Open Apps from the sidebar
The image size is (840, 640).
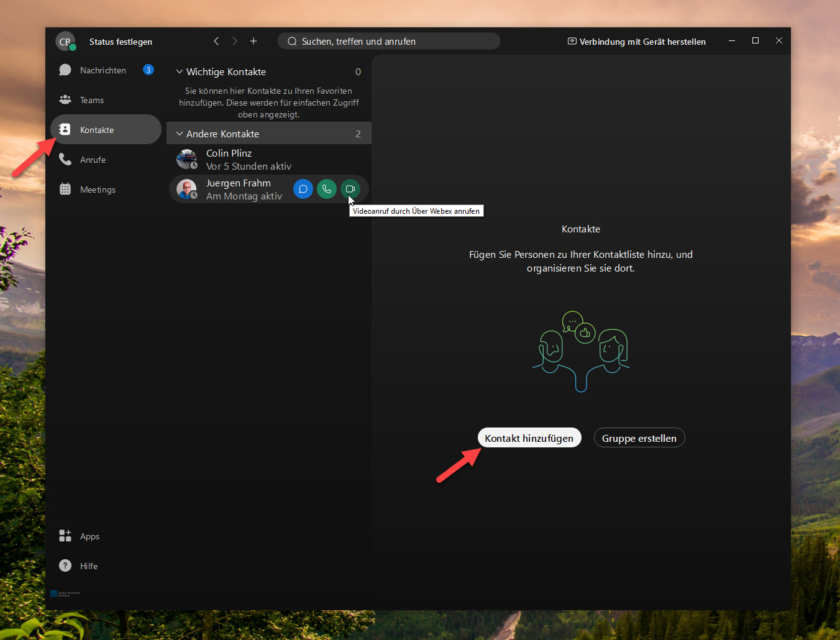(x=89, y=536)
